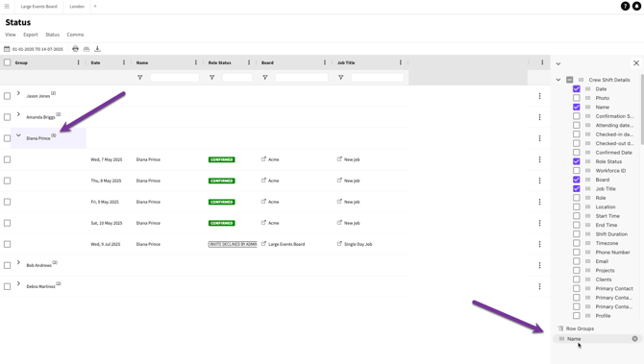
Task: Open row actions for Amanda Briggs
Action: [539, 117]
